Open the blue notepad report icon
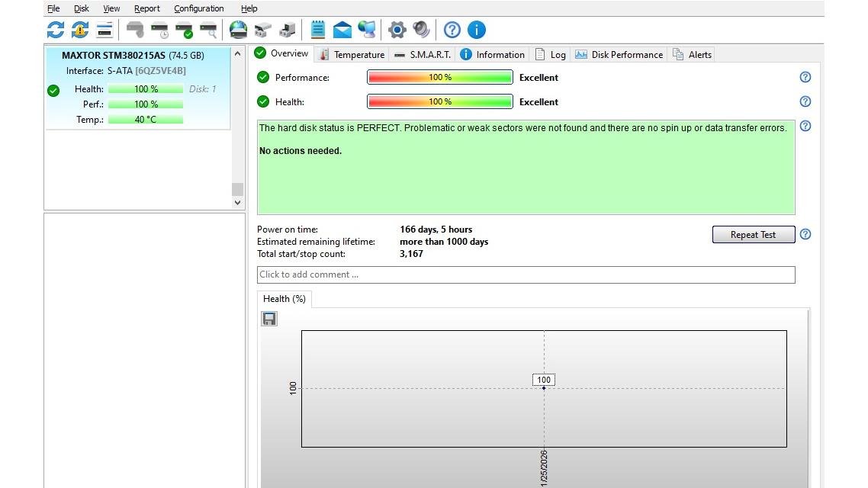This screenshot has width=868, height=488. click(318, 30)
